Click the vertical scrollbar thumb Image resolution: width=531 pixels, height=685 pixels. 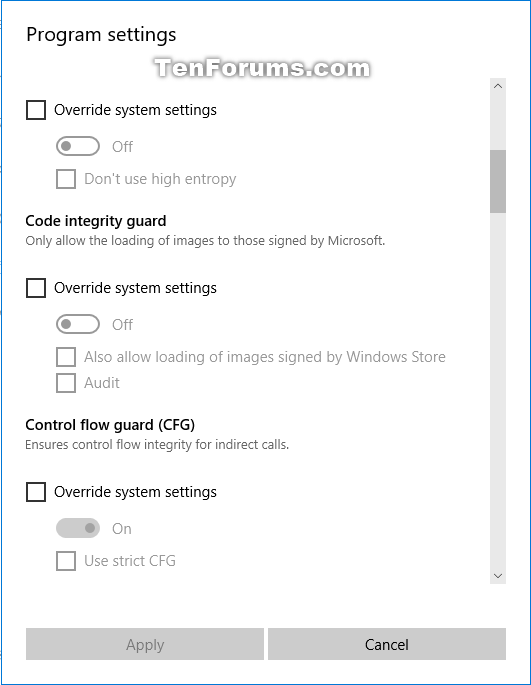[498, 181]
